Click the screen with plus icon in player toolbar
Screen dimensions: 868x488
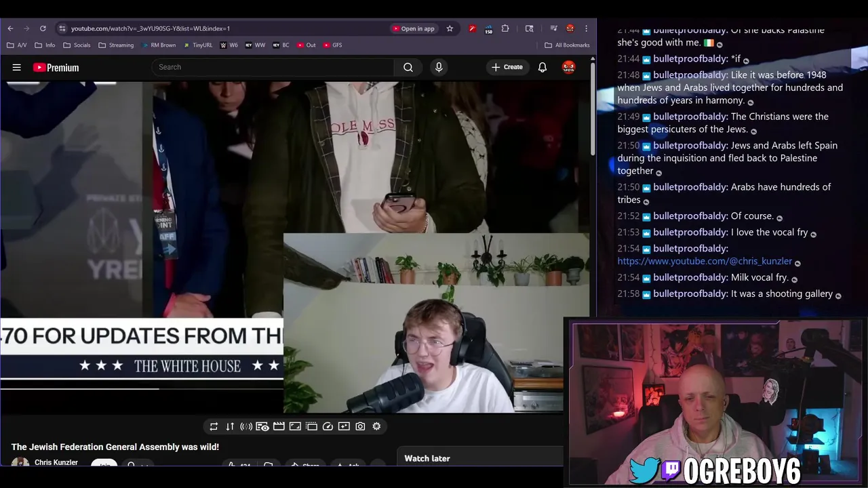point(344,426)
